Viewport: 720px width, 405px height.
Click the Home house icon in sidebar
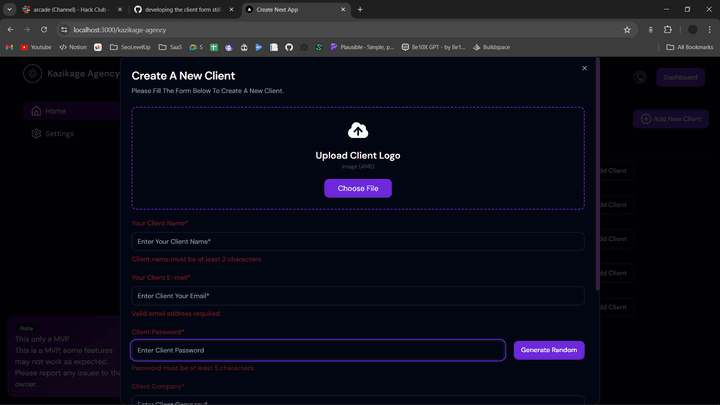click(36, 111)
